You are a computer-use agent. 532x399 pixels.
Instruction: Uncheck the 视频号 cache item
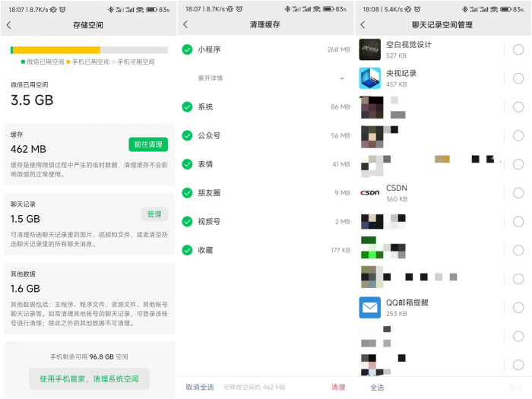click(187, 222)
